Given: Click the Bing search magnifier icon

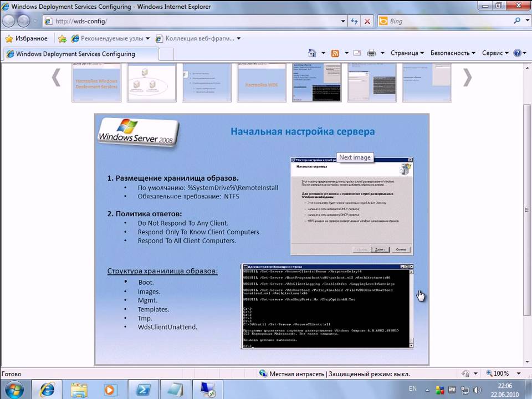Looking at the screenshot, I should [x=517, y=21].
